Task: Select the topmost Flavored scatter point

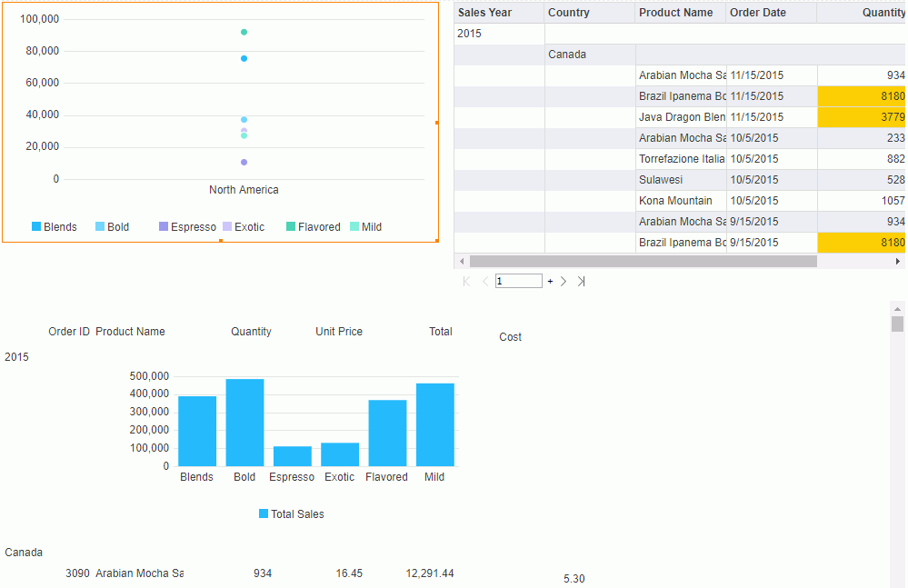Action: tap(244, 33)
